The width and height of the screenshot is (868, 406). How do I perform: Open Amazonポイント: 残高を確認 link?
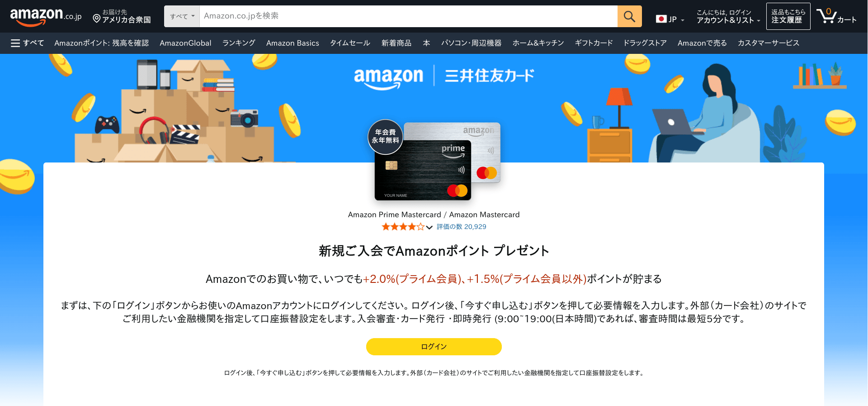tap(102, 43)
